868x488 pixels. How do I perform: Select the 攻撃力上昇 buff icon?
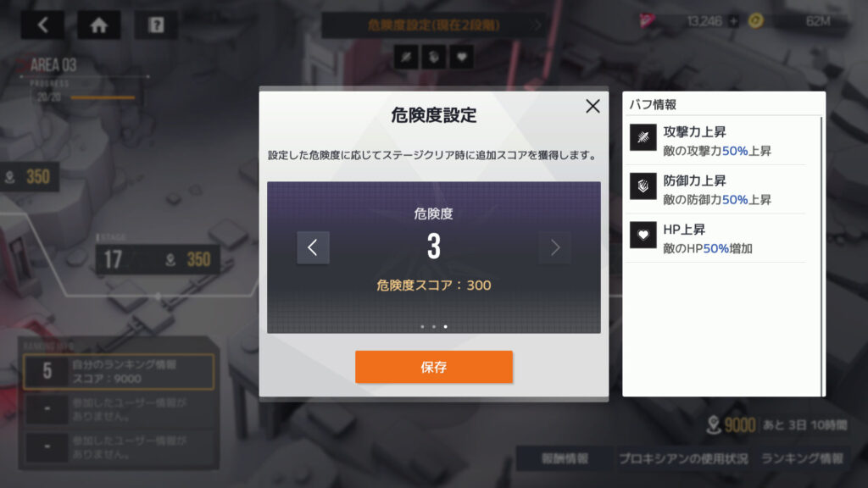[643, 137]
